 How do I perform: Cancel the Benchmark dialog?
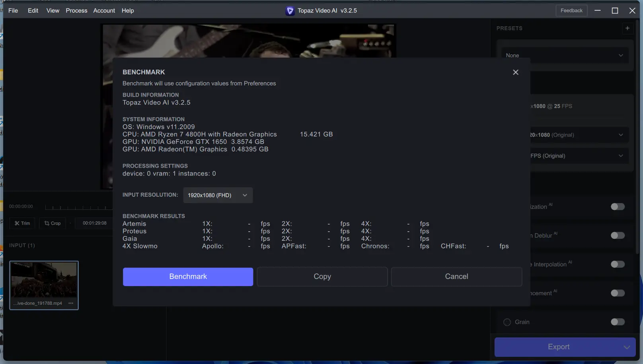point(456,277)
